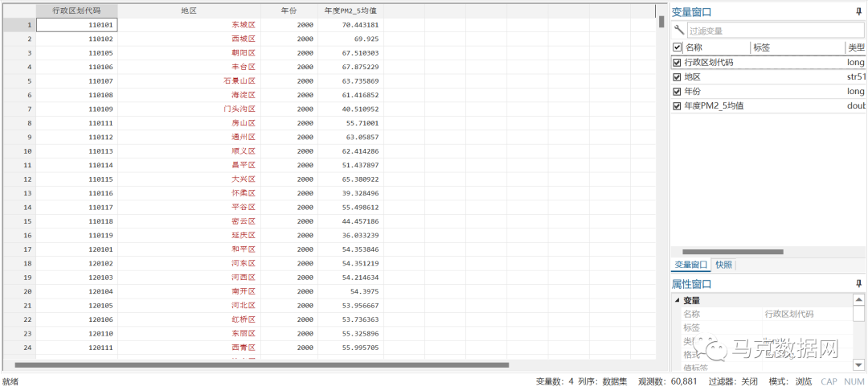Pin the 变量窗口 panel with pushpin icon
868x387 pixels.
pos(858,11)
